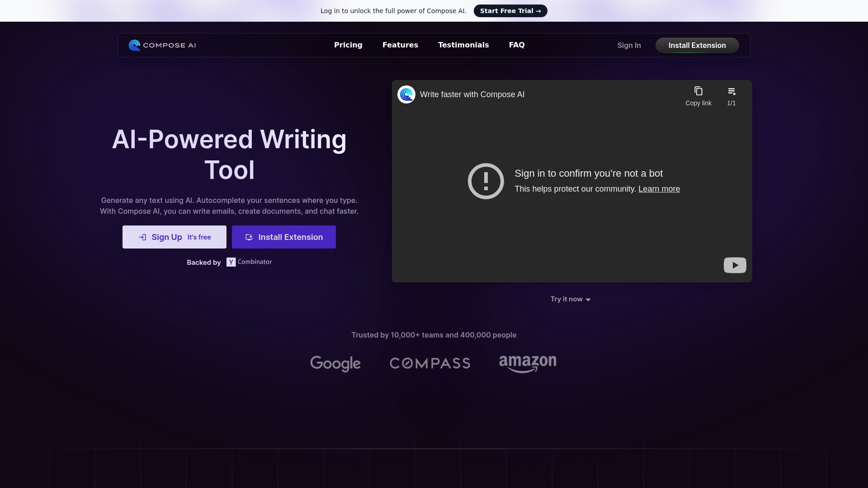Click the Sign Up It's free button
The image size is (868, 488).
pos(174,237)
